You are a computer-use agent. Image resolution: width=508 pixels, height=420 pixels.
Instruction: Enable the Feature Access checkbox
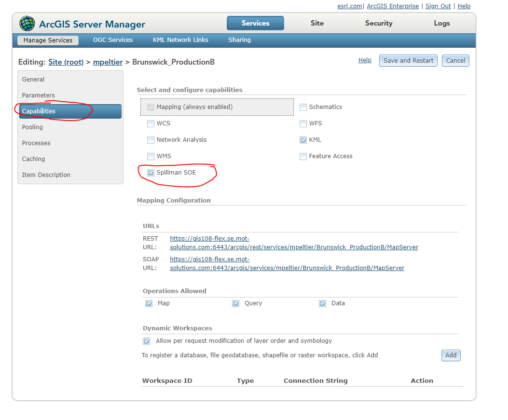coord(303,156)
